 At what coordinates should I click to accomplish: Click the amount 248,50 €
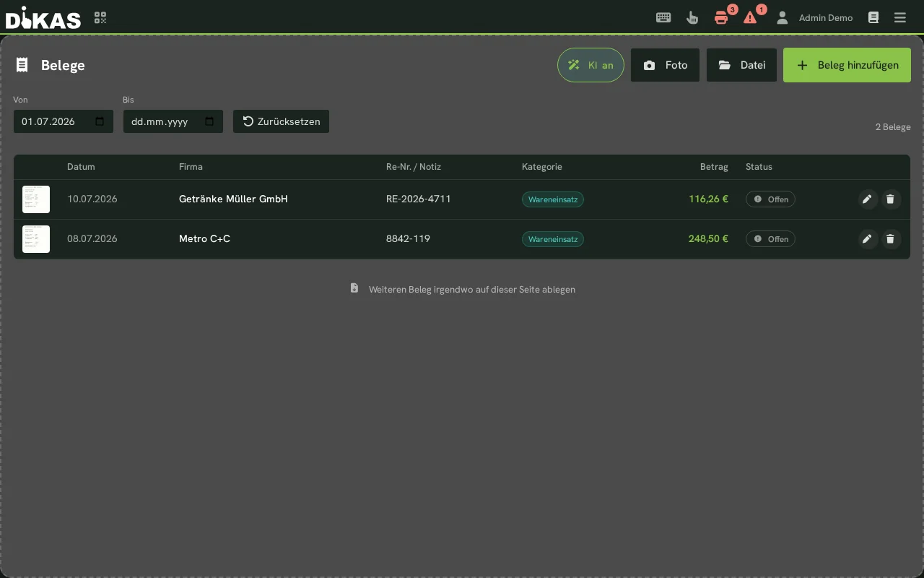point(708,239)
